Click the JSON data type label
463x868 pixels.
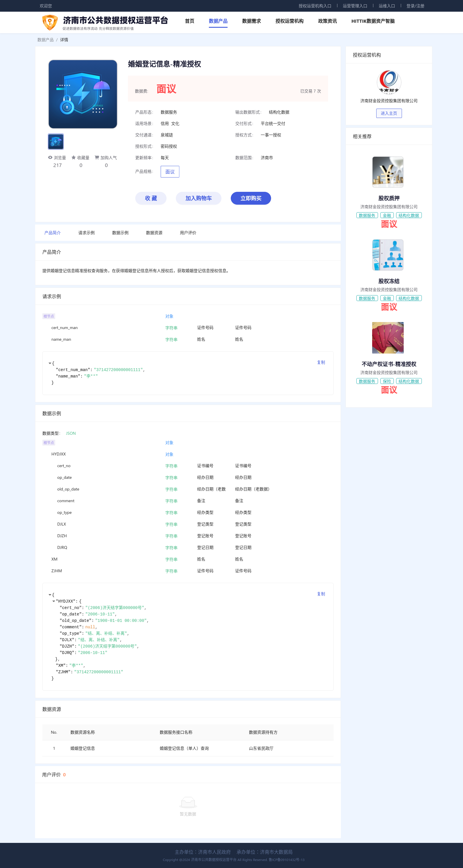(x=71, y=433)
